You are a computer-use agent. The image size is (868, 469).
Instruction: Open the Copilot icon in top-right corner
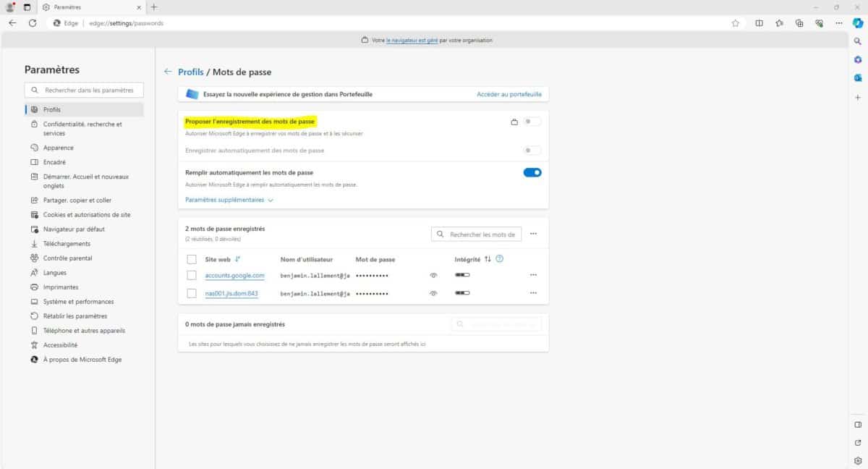(x=857, y=23)
